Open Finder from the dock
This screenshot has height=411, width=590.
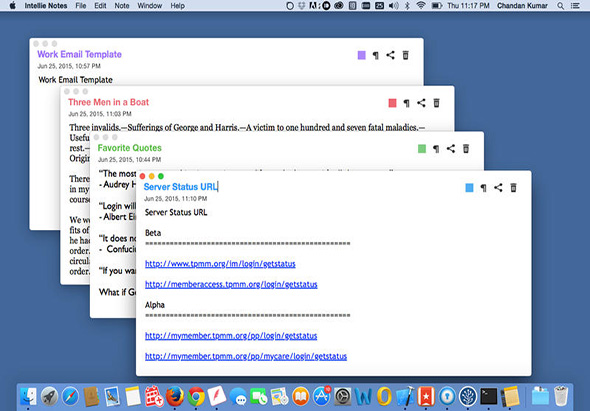tap(29, 396)
